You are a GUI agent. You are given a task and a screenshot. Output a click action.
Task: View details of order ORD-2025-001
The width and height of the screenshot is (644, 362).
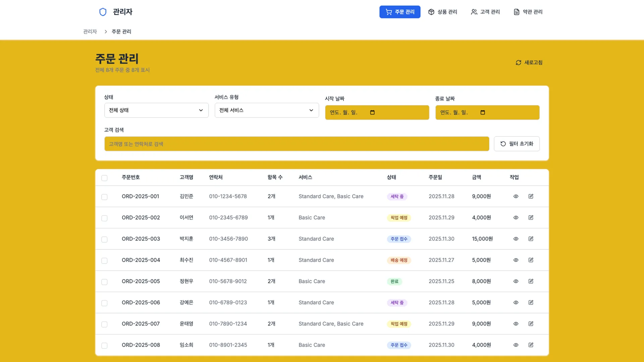[516, 196]
